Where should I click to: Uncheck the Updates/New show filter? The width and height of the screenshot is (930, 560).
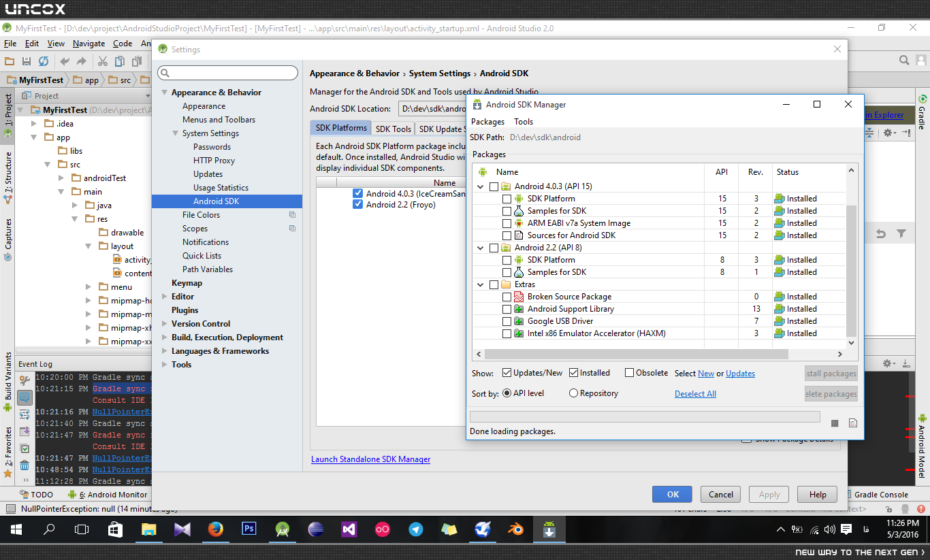507,373
